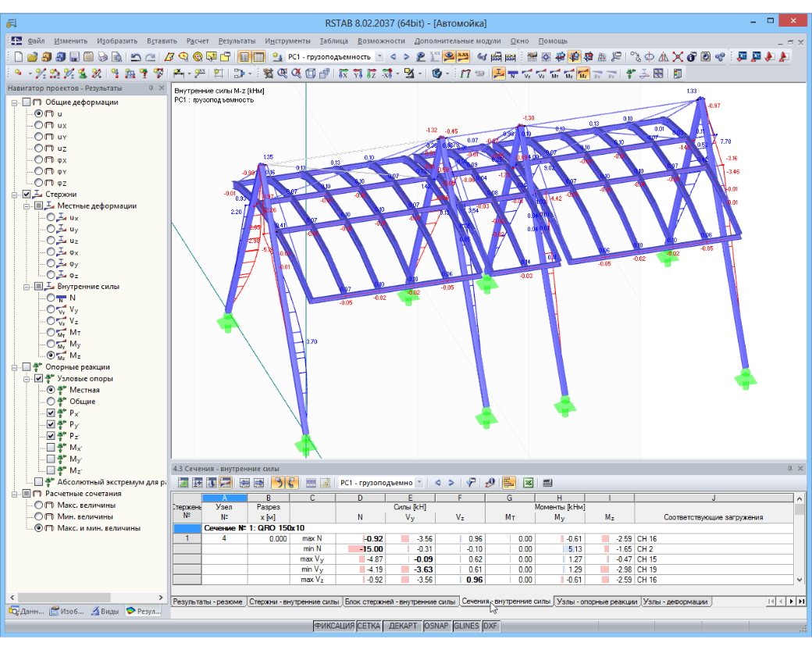
Task: Save the model with the floppy disk icon
Action: (x=75, y=56)
